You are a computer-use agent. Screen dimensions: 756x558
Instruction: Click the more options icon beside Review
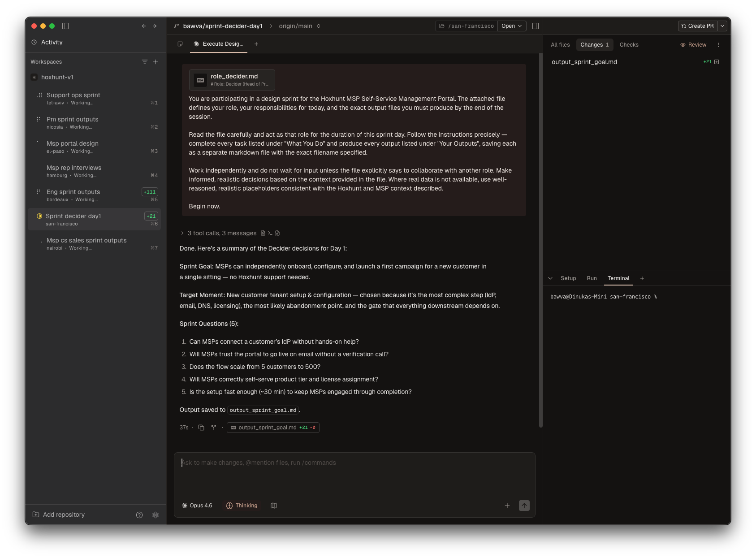pos(718,45)
